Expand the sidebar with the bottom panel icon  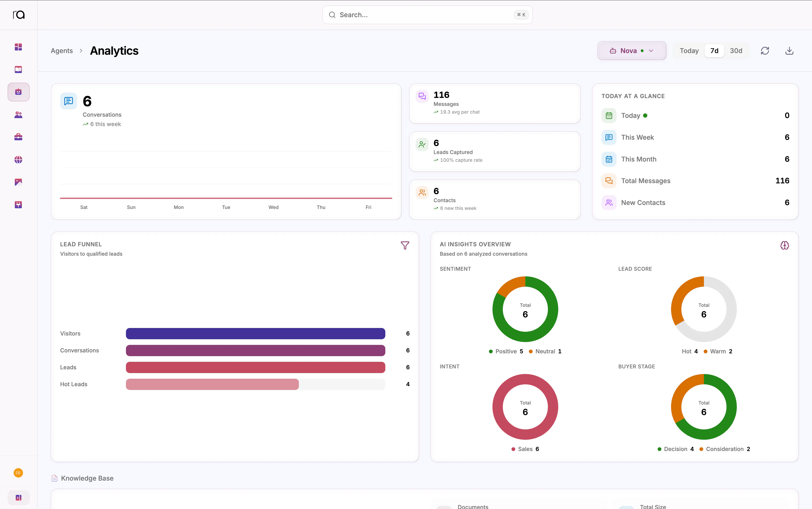(19, 497)
